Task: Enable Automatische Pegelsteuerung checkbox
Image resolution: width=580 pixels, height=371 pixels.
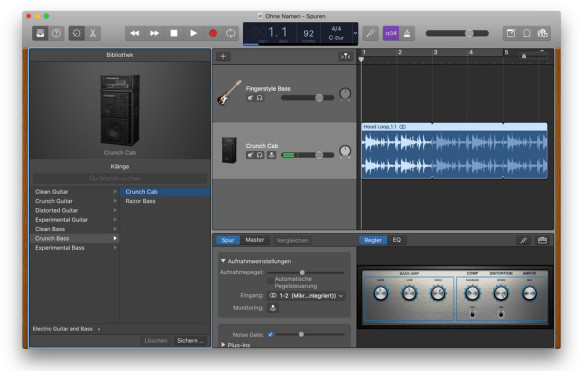Action: [270, 280]
